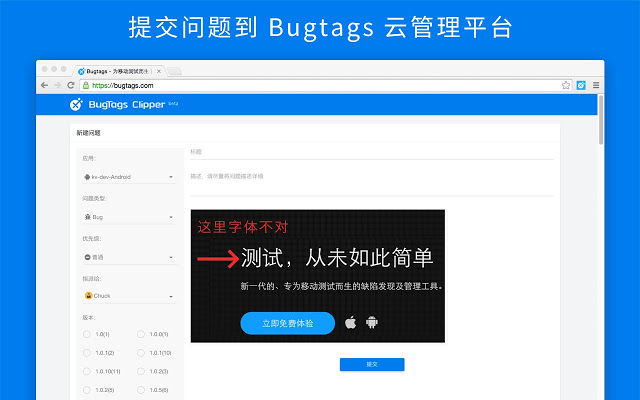Switch to the Bugtags browser tab
Screen dimensions: 640x400
coord(119,71)
